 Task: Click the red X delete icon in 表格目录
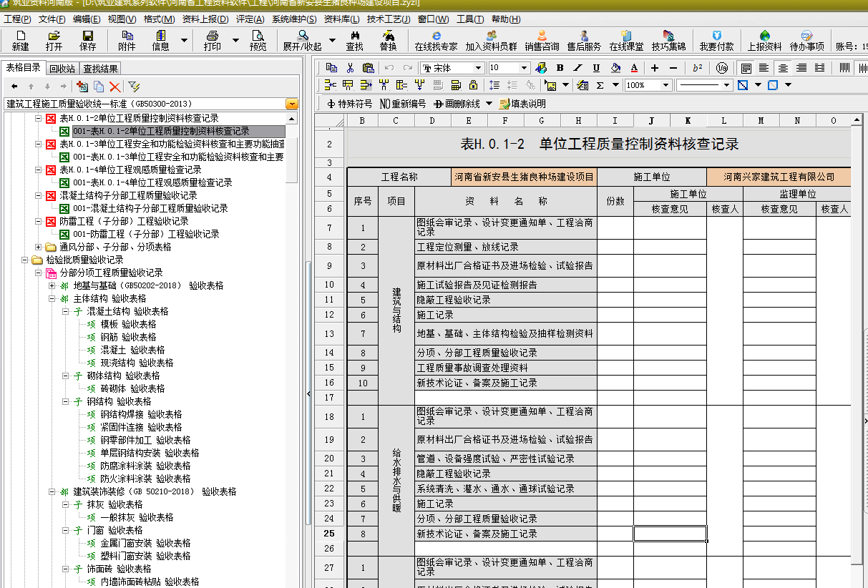tap(114, 87)
